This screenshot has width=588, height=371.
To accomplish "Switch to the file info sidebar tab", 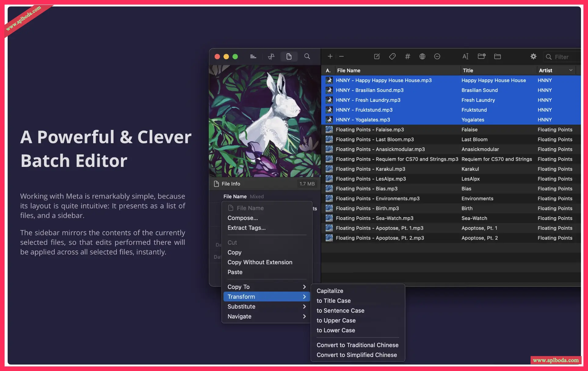I will coord(289,56).
